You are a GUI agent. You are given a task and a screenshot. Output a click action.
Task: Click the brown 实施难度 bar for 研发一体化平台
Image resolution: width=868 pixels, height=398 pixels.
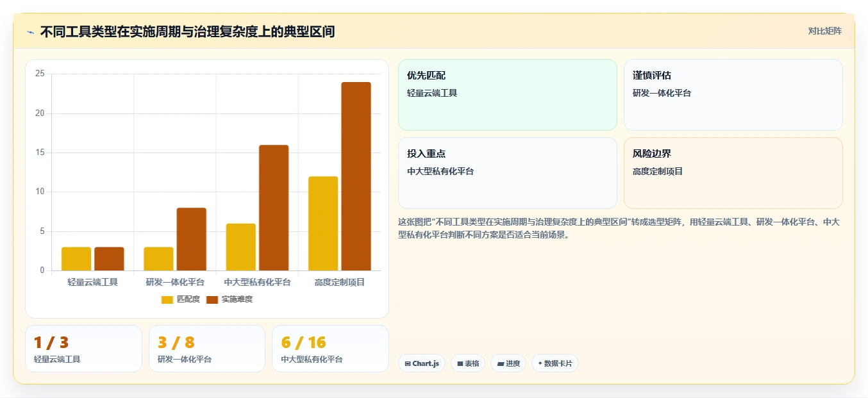(x=191, y=239)
